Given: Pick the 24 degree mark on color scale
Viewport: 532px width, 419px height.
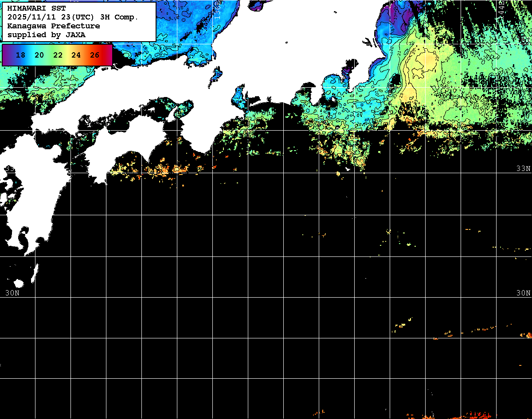Looking at the screenshot, I should pos(76,55).
